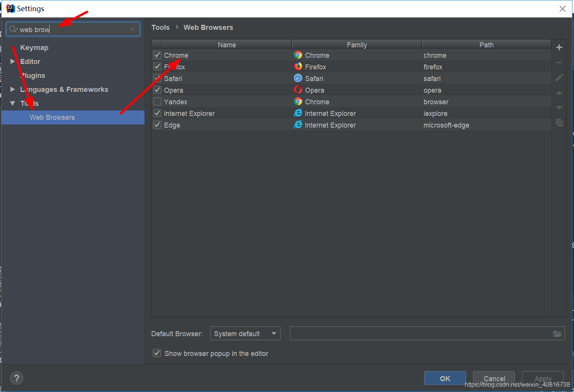The image size is (574, 392).
Task: Toggle Show browser popup in the editor
Action: coord(157,353)
